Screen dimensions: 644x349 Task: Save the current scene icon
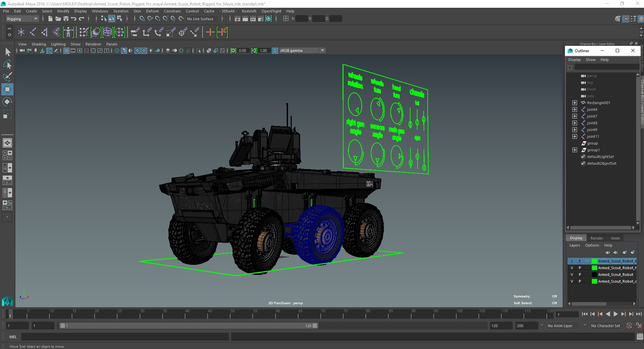(66, 19)
